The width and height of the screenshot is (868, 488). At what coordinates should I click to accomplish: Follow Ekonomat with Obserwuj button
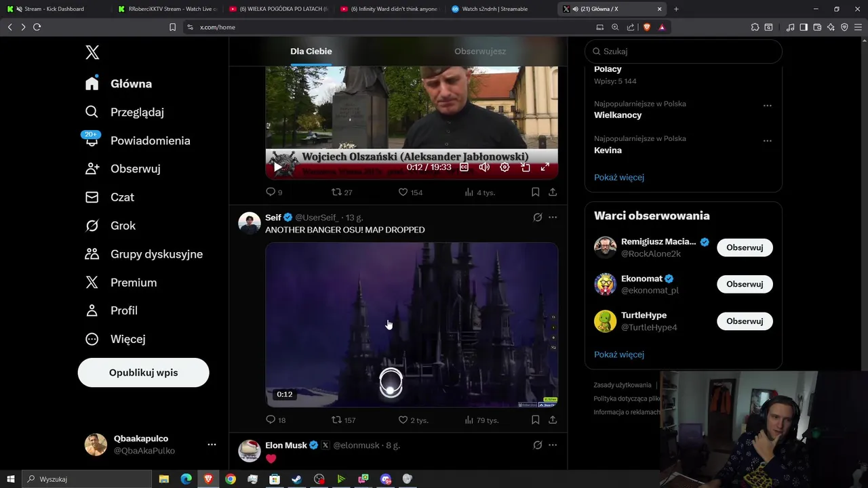745,284
